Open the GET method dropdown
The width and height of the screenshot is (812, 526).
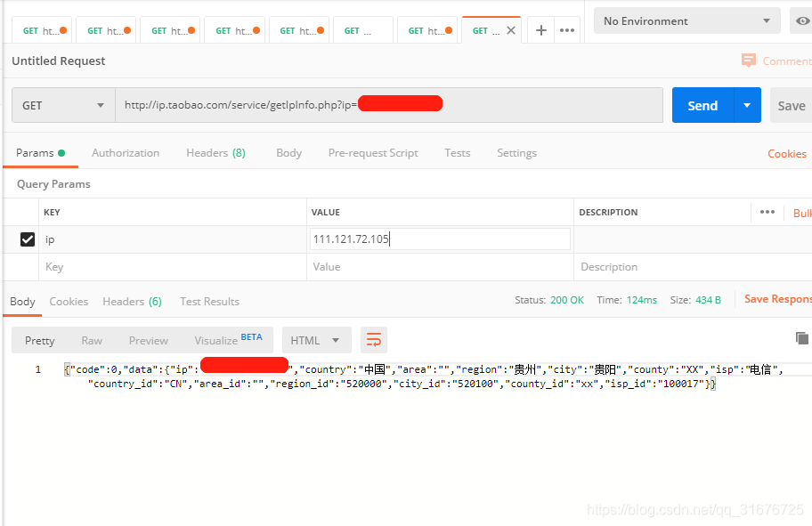click(x=63, y=105)
